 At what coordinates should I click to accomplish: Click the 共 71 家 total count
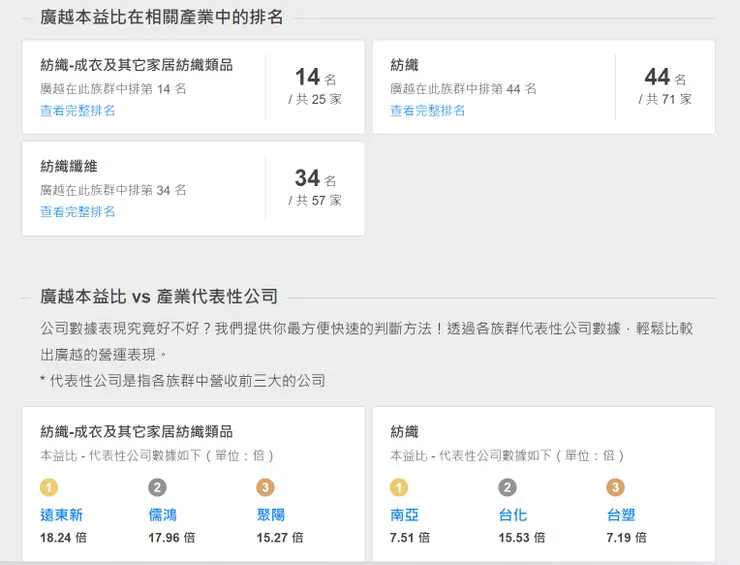[665, 99]
